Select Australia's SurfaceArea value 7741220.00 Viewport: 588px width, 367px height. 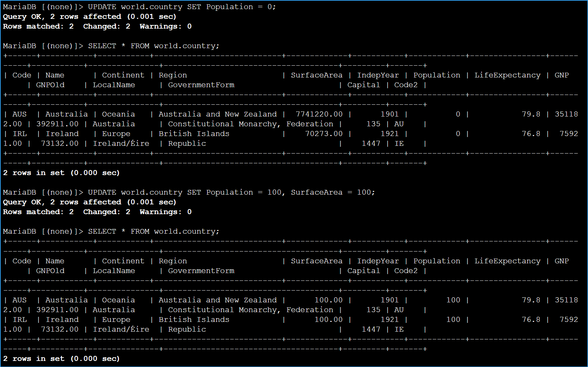click(x=319, y=114)
